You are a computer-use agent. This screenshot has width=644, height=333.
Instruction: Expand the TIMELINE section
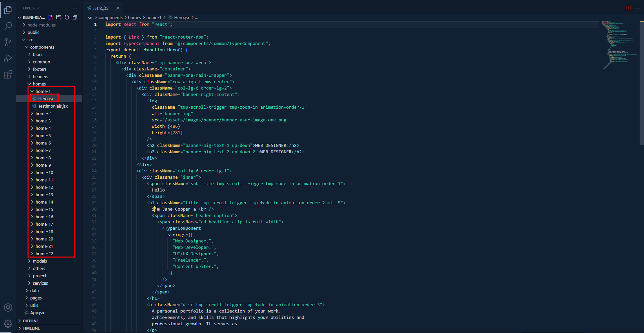coord(31,328)
